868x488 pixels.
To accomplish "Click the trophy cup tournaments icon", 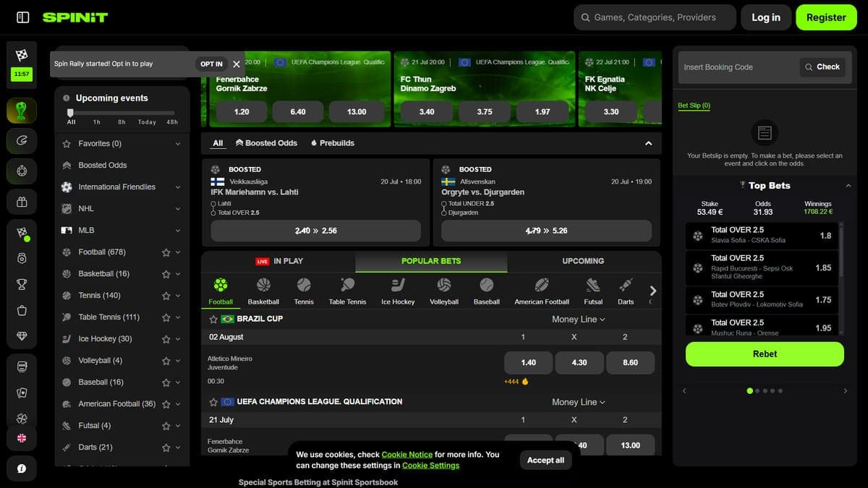I will click(22, 284).
